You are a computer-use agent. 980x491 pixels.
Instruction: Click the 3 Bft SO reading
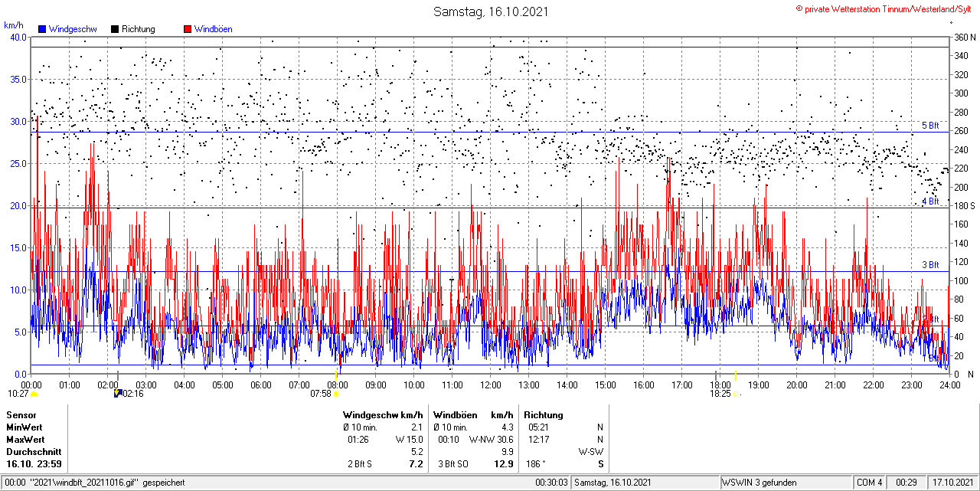453,464
